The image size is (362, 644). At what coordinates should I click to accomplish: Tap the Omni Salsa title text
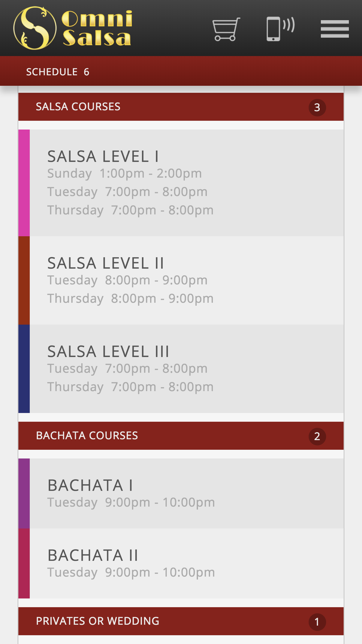tap(97, 28)
